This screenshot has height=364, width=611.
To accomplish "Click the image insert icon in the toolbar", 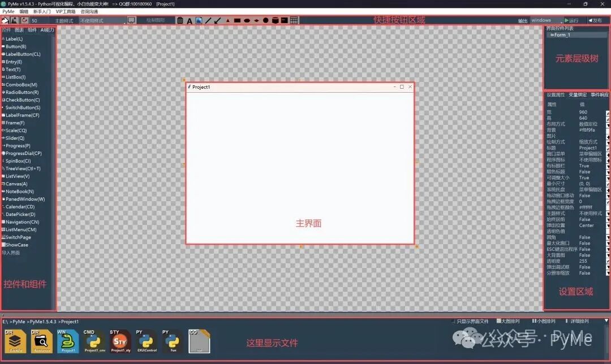I will tap(199, 20).
